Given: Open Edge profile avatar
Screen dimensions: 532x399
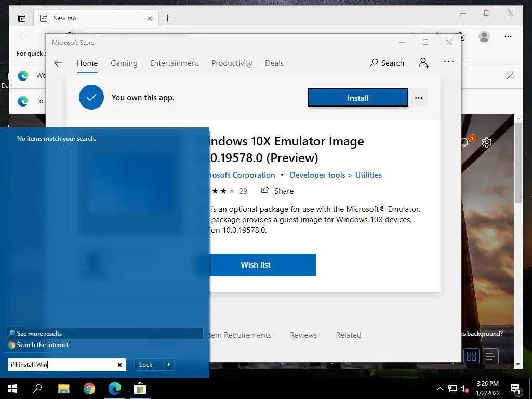Looking at the screenshot, I should [x=484, y=36].
